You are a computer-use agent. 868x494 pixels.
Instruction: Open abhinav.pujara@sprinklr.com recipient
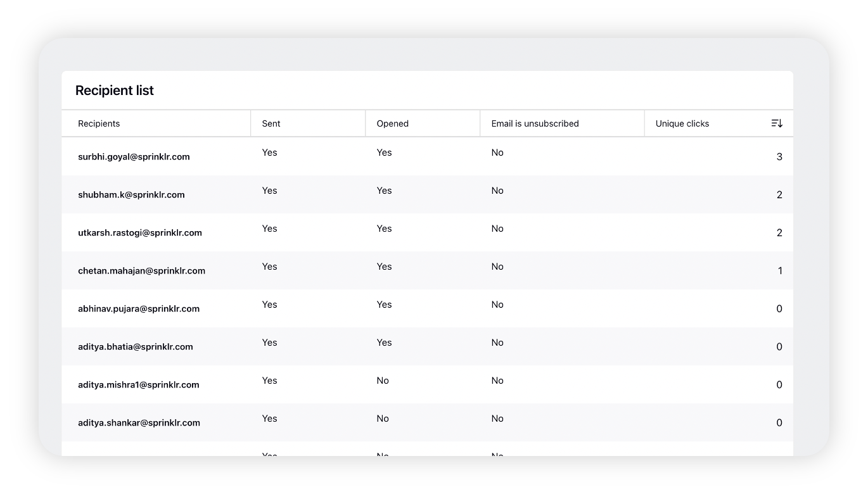tap(139, 308)
